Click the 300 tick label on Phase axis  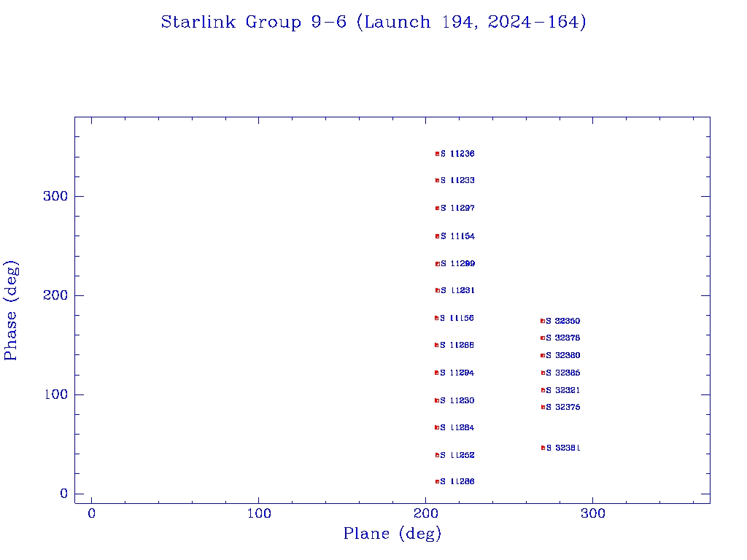click(x=55, y=196)
